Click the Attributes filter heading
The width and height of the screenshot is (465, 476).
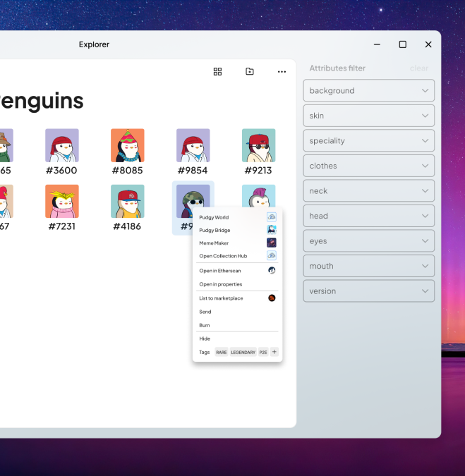point(337,68)
